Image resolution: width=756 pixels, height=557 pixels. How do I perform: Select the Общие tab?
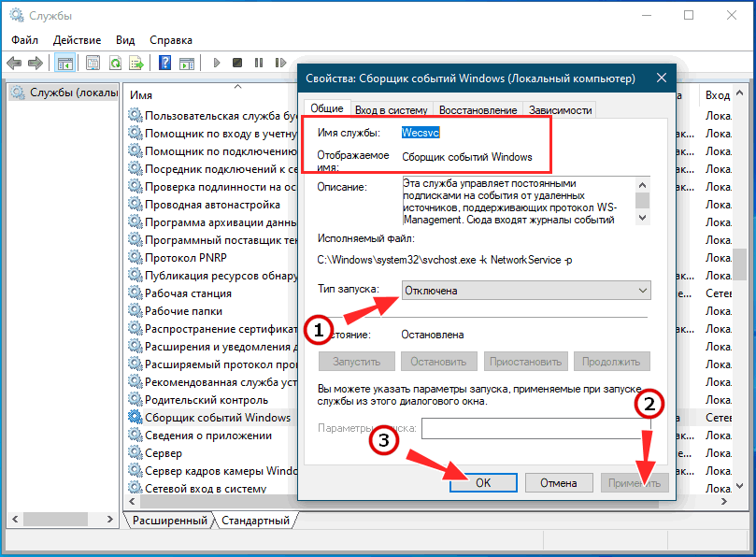tap(326, 108)
